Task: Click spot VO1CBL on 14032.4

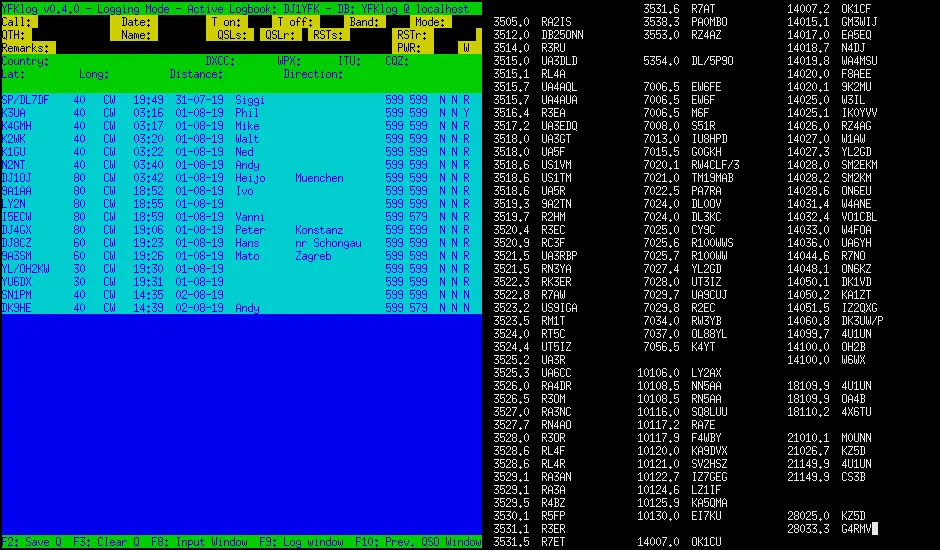Action: coord(832,217)
